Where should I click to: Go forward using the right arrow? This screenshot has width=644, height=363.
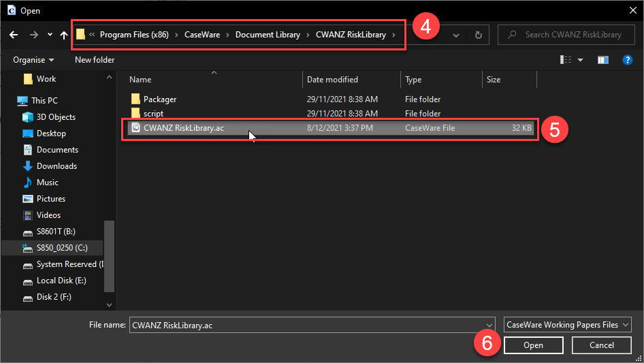(33, 35)
